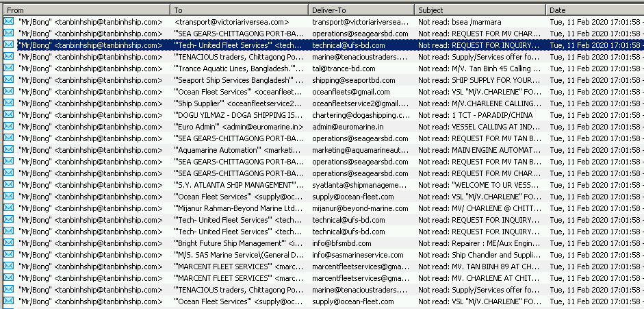Select the envelope icon of the M/S. SAS Marine Service row
Screen dimensions: 644x309
click(9, 254)
